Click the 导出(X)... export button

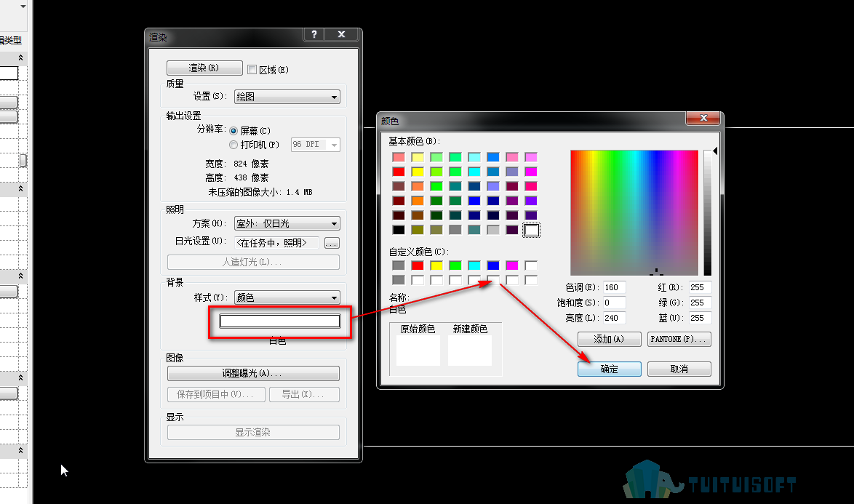304,394
